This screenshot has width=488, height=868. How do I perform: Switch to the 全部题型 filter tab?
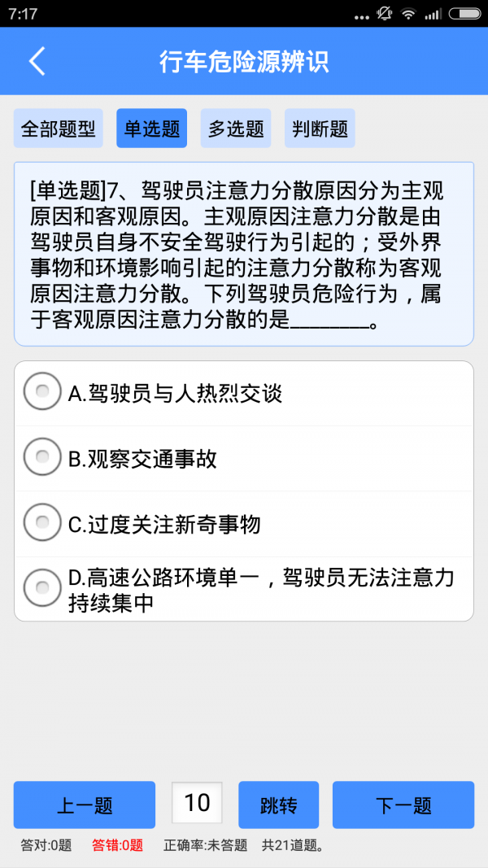58,128
